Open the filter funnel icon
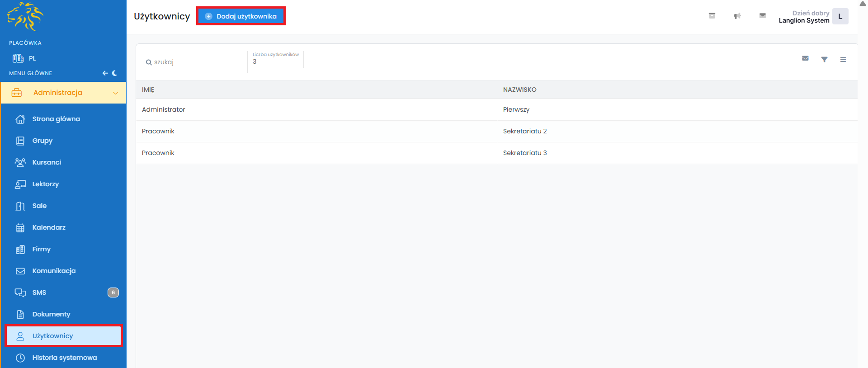868x368 pixels. pos(824,59)
